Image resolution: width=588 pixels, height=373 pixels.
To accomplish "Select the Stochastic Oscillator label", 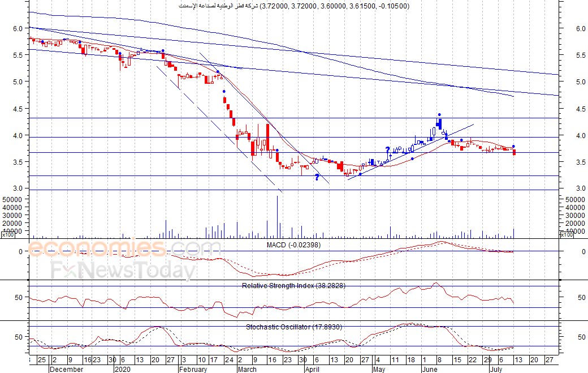I will [x=294, y=327].
